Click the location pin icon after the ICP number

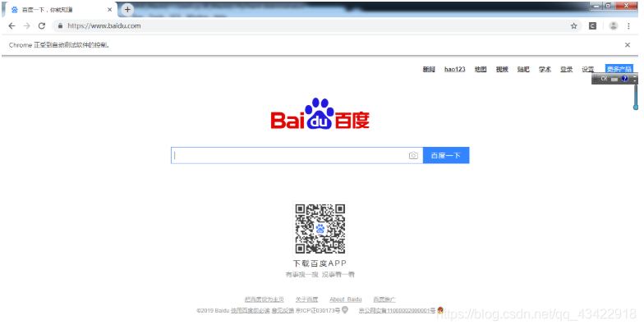(345, 310)
